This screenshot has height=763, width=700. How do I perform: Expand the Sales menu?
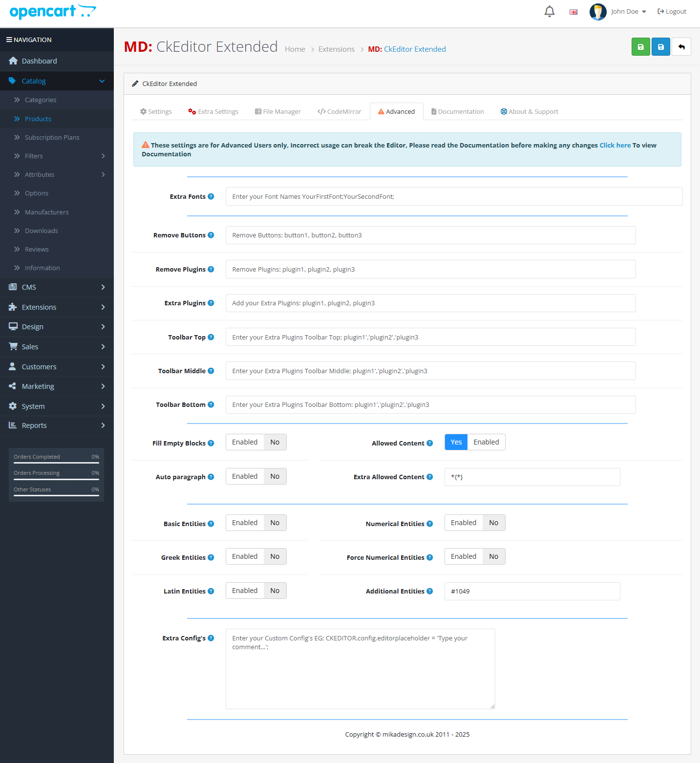57,347
